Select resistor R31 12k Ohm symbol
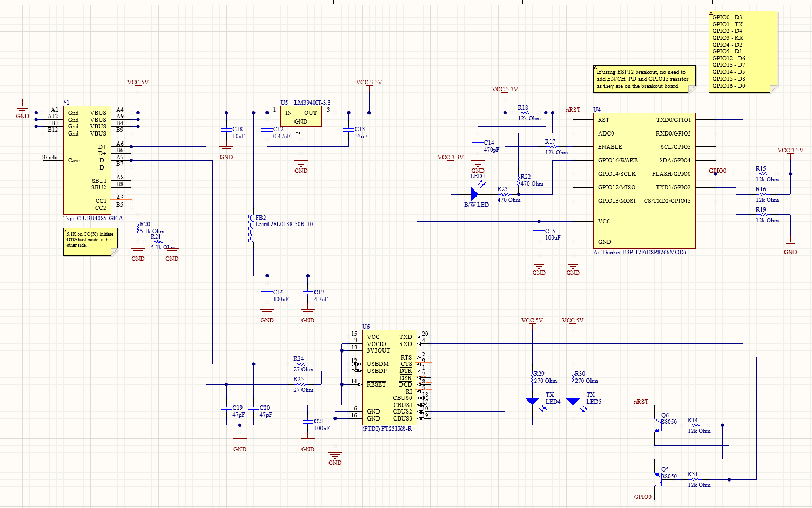This screenshot has width=812, height=508. tap(695, 479)
